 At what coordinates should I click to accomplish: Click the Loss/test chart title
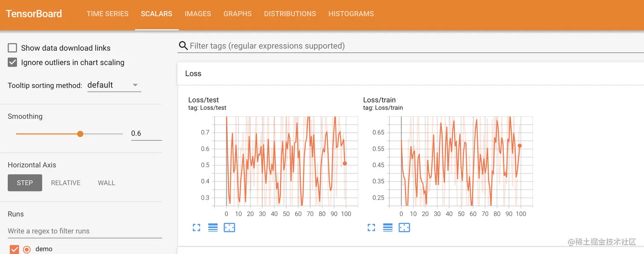pos(204,100)
